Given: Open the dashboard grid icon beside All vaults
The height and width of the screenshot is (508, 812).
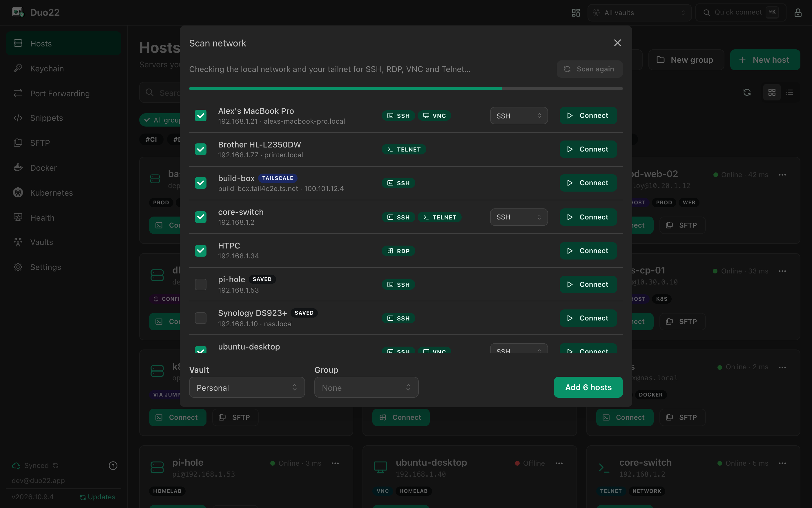Looking at the screenshot, I should coord(576,13).
